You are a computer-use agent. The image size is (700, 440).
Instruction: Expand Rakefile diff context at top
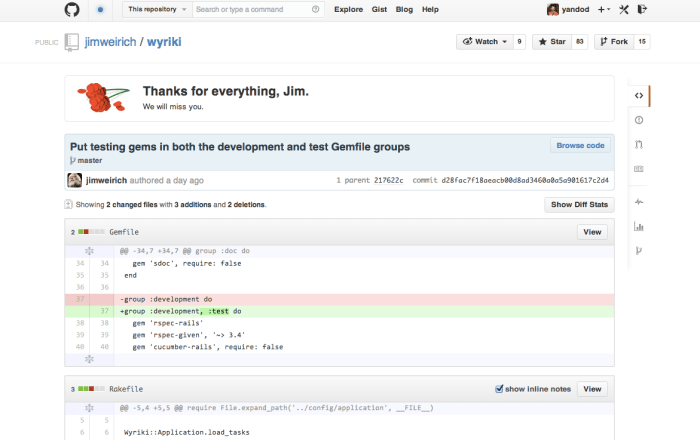tap(89, 408)
